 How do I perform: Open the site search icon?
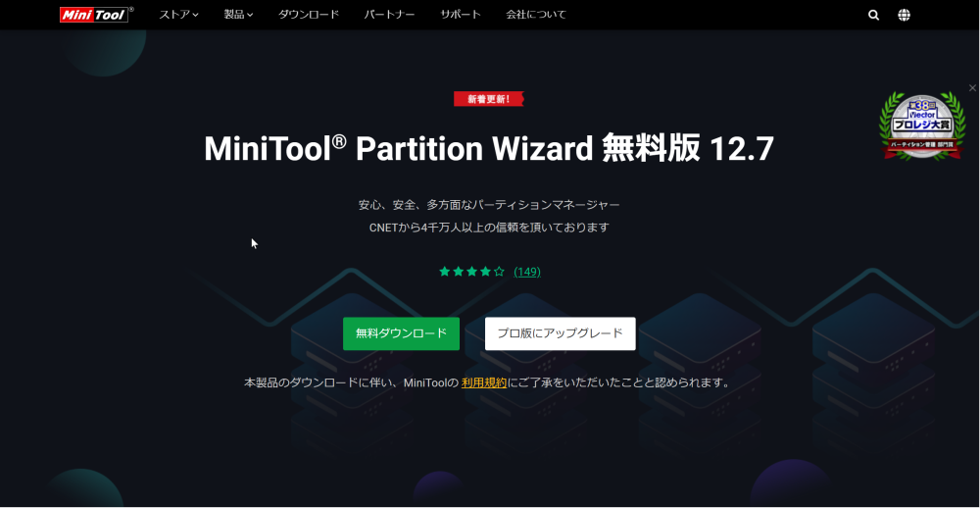pos(874,15)
